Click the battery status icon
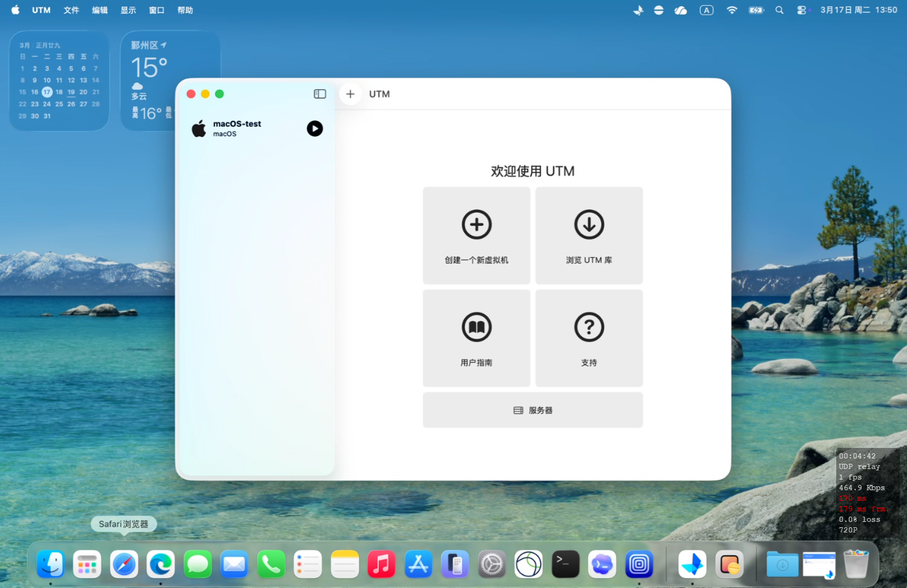907x588 pixels. [755, 10]
